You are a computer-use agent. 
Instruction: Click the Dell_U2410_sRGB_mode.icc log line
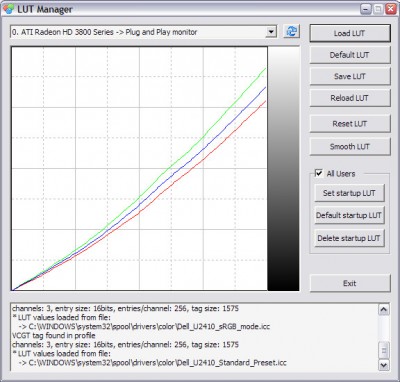point(144,326)
